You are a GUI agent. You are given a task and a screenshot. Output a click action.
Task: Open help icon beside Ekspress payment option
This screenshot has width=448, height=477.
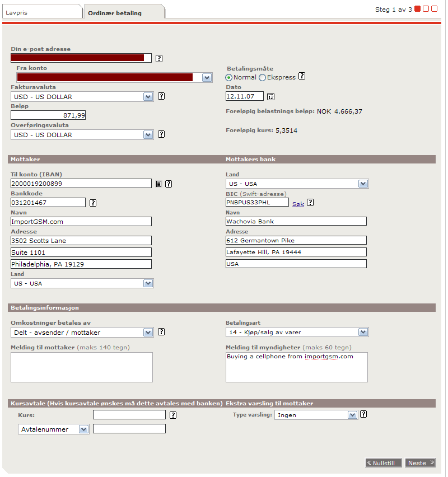(x=302, y=76)
